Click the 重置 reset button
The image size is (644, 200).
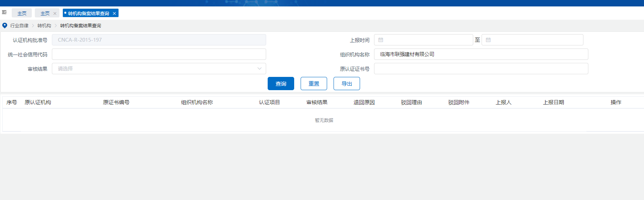point(314,84)
